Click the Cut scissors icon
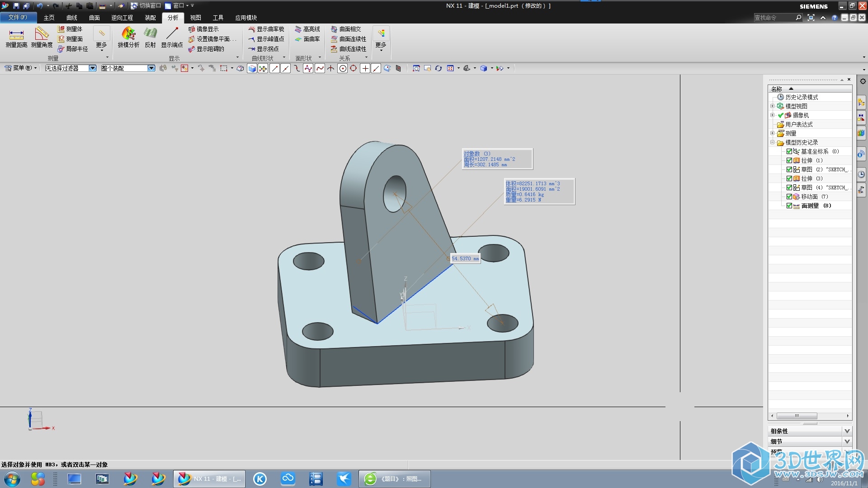The image size is (868, 488). [x=68, y=6]
